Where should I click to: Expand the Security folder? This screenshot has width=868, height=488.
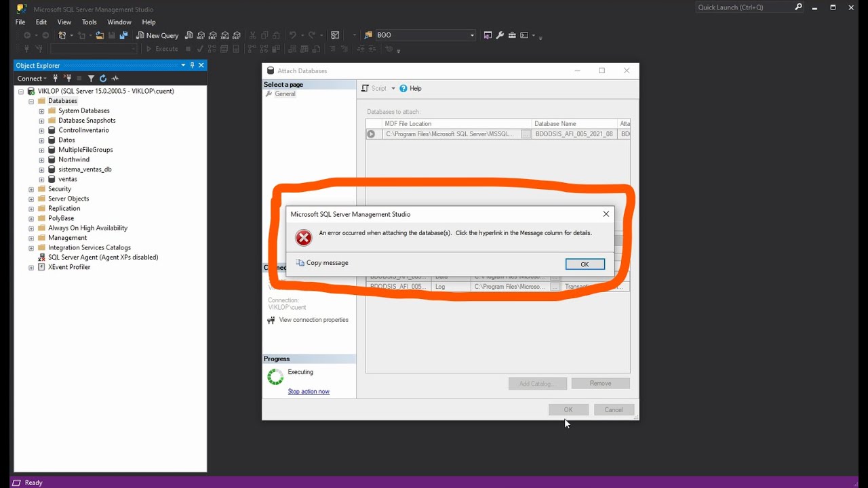click(x=31, y=189)
